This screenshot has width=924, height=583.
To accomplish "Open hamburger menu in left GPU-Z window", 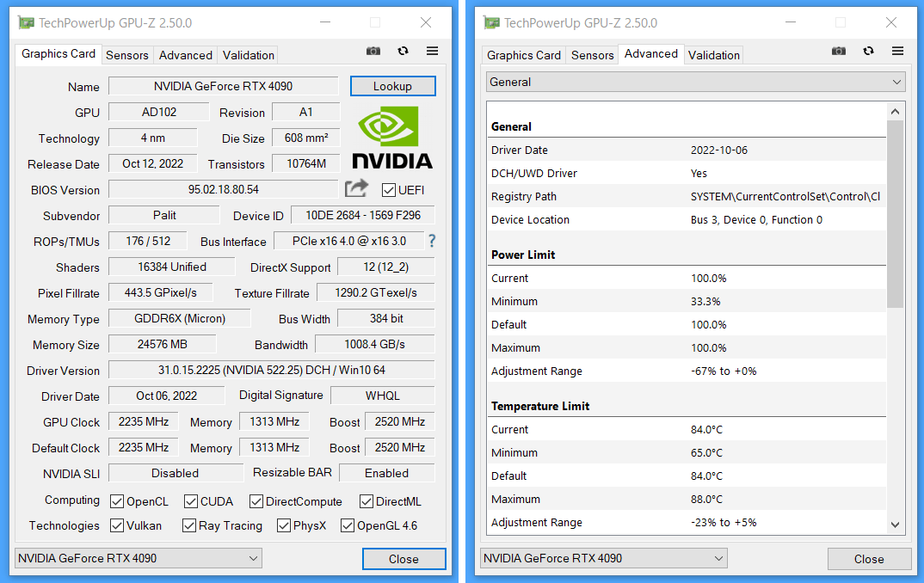I will [432, 52].
